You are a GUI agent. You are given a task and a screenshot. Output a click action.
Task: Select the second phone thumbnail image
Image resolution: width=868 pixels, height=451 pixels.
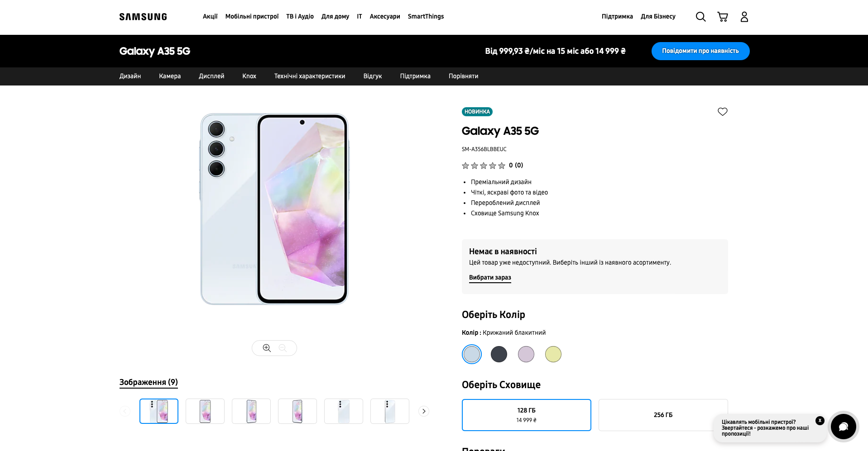[205, 411]
